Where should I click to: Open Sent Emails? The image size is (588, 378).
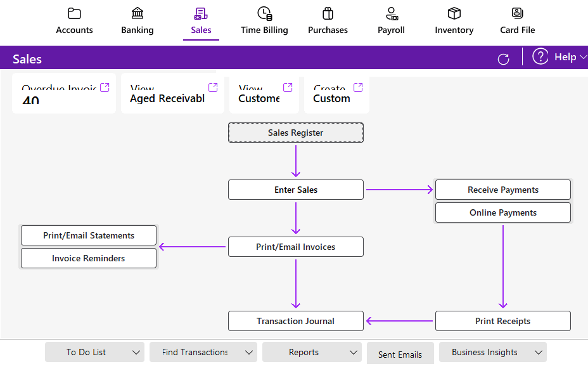point(400,353)
